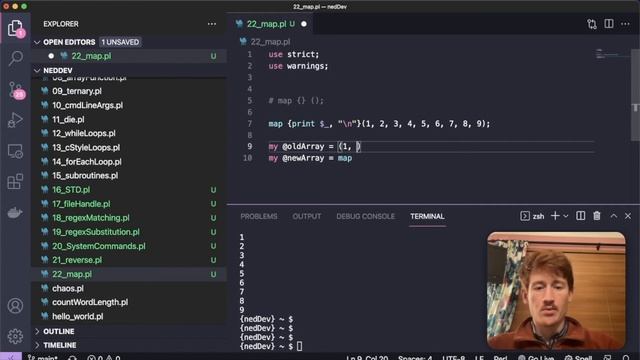
Task: Open countWordLength.pl file
Action: [130, 302]
